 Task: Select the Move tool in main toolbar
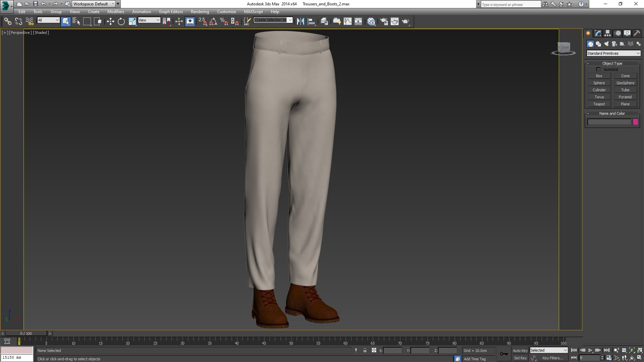110,21
